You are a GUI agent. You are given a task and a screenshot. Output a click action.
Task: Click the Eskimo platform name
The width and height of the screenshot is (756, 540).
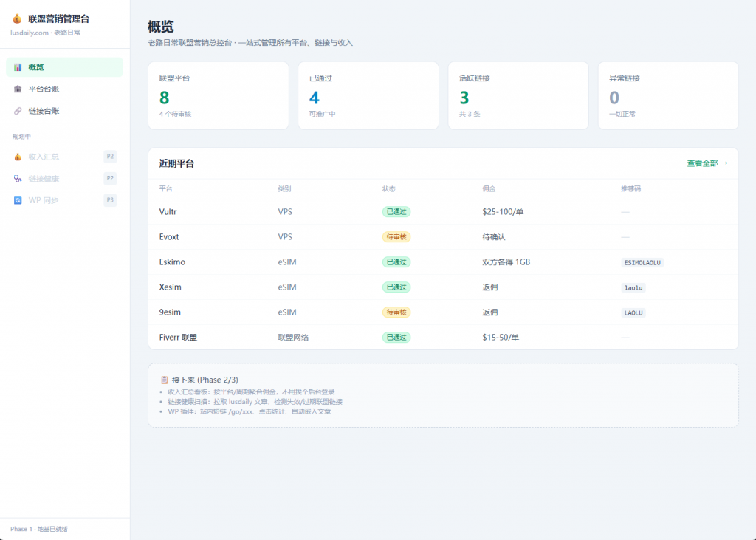click(172, 262)
